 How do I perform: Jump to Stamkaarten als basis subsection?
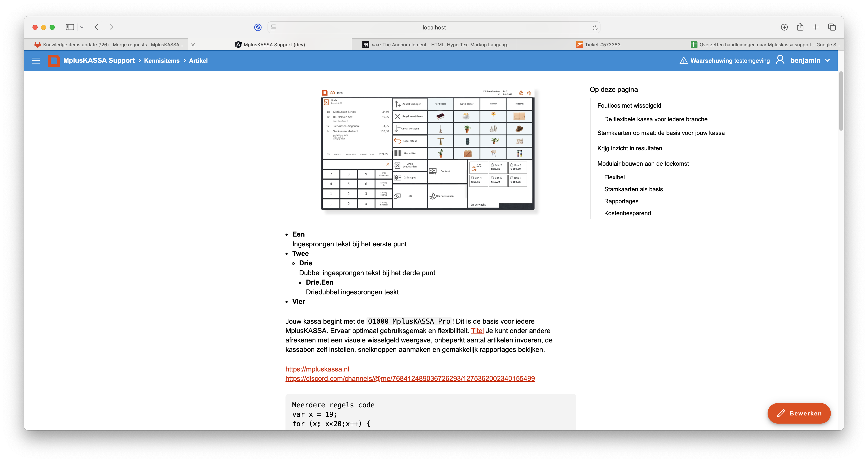point(634,189)
